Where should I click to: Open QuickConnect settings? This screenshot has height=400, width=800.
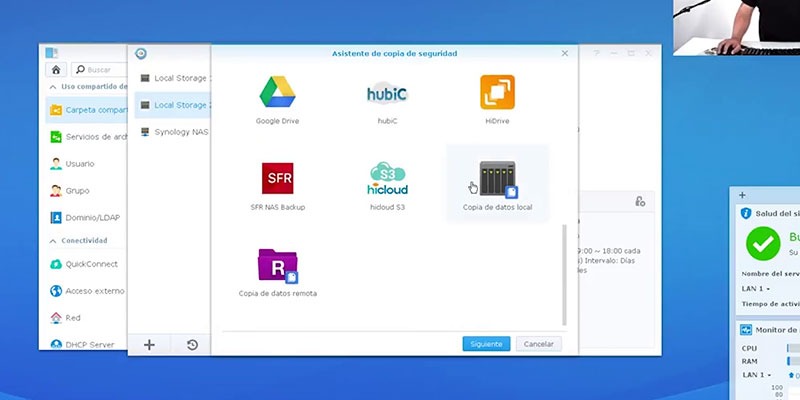click(x=87, y=264)
